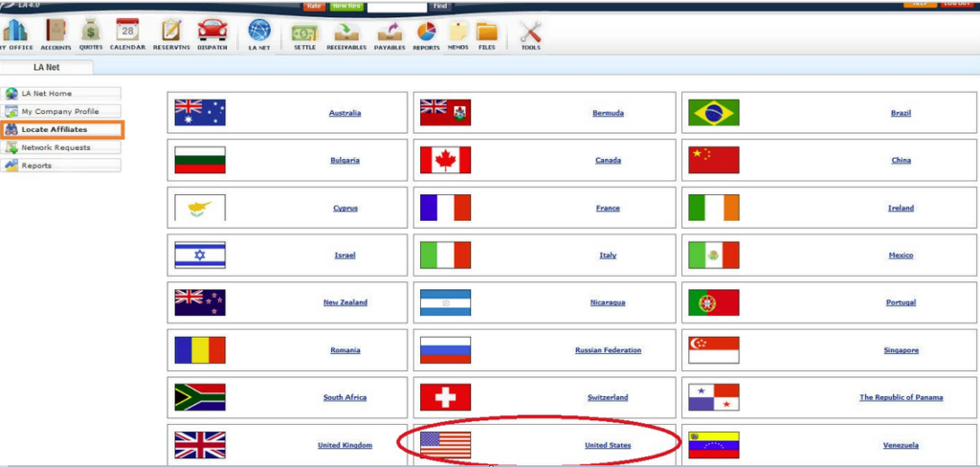Screen dimensions: 980x467
Task: Click the Canada country link
Action: [x=608, y=160]
